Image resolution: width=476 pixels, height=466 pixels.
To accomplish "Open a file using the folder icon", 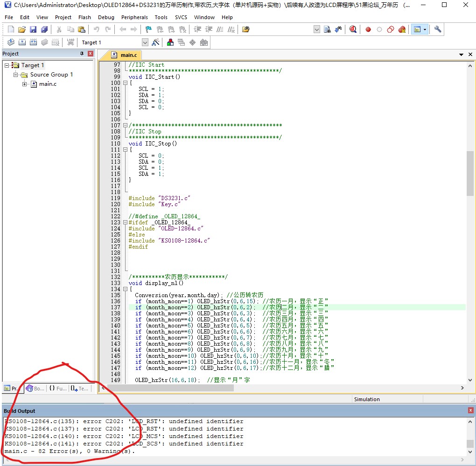I will tap(22, 29).
